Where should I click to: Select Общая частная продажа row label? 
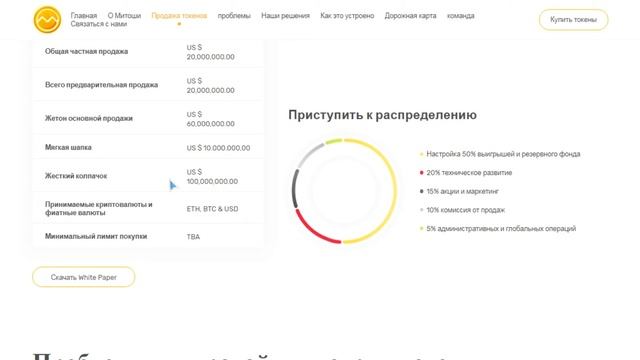pos(87,51)
